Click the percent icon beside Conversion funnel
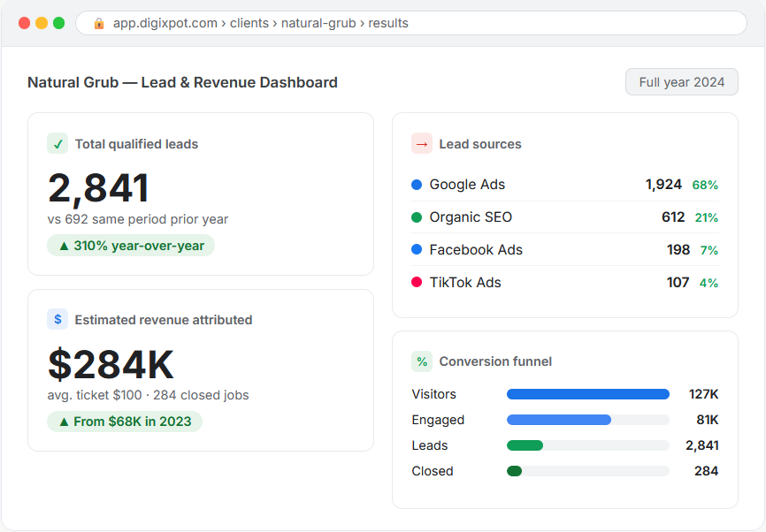 point(422,361)
